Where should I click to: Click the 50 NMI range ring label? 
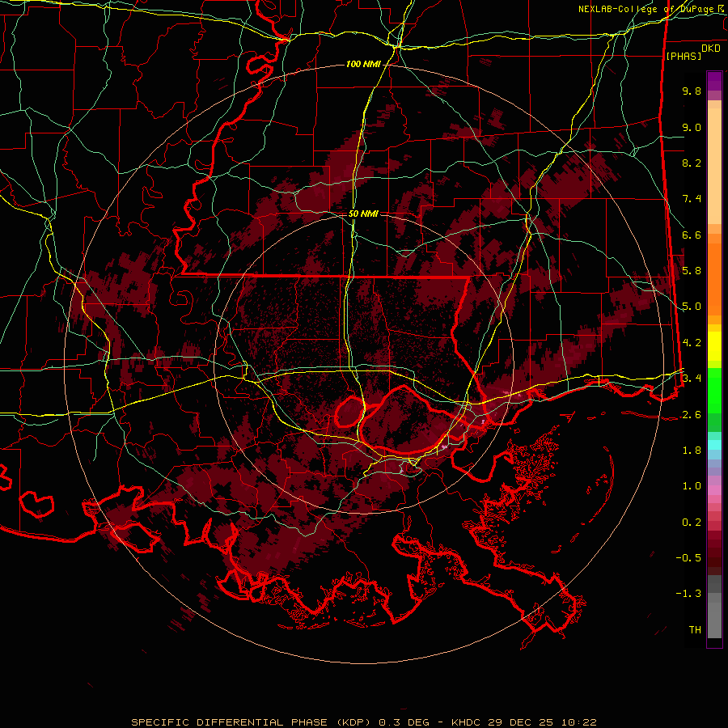point(363,214)
